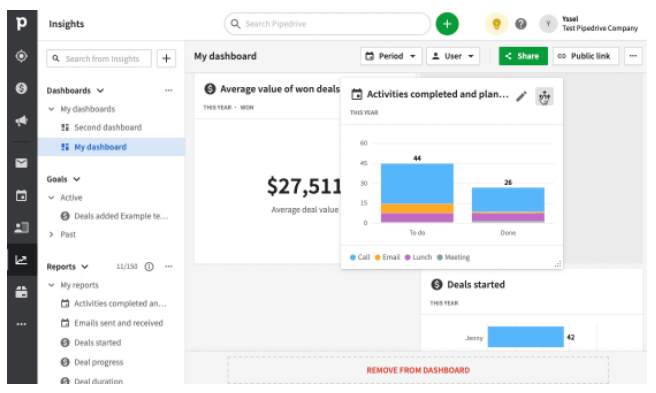Open Mail envelope icon in sidebar
The image size is (656, 393).
(x=21, y=163)
